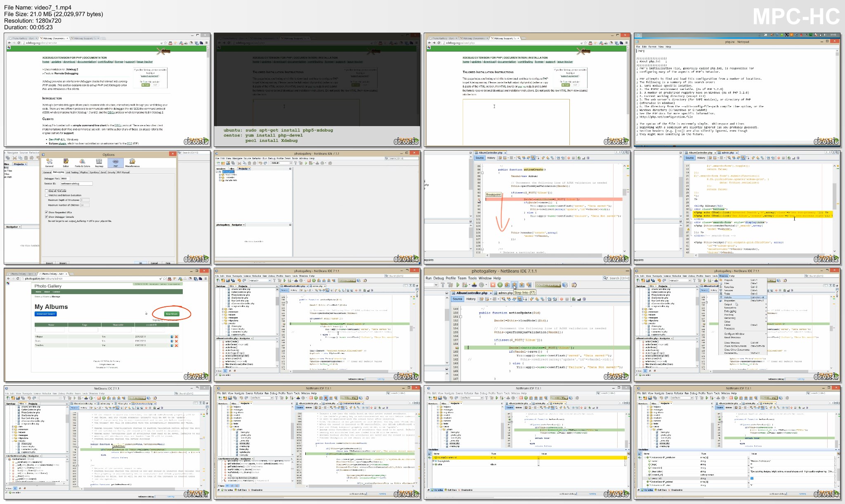This screenshot has height=504, width=845.
Task: Click horizontal scrollbar in 00:02:13 editor
Action: coord(545,255)
